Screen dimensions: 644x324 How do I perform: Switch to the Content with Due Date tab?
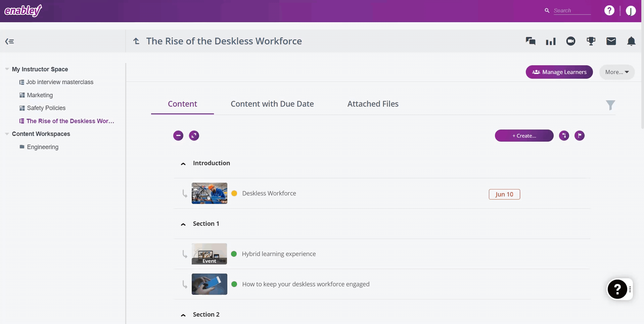[x=272, y=104]
